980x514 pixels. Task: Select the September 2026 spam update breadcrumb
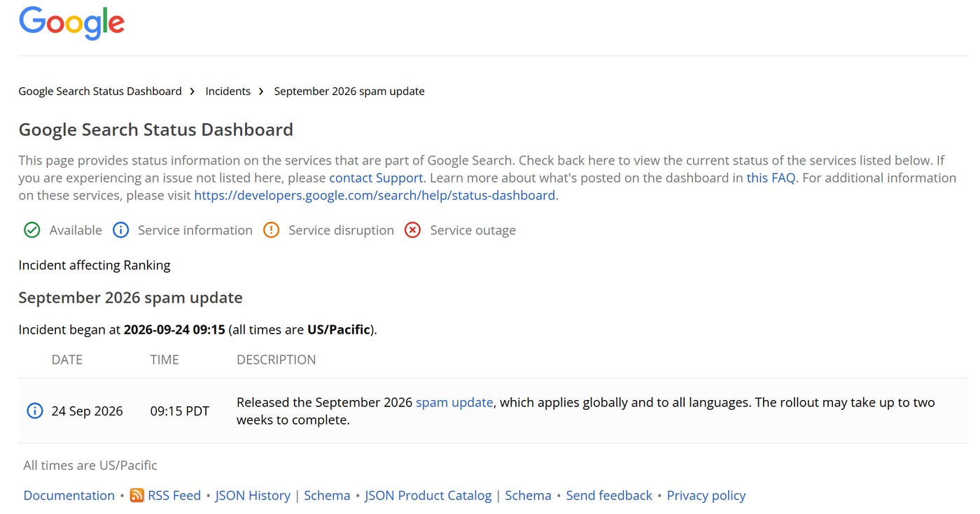pyautogui.click(x=349, y=91)
